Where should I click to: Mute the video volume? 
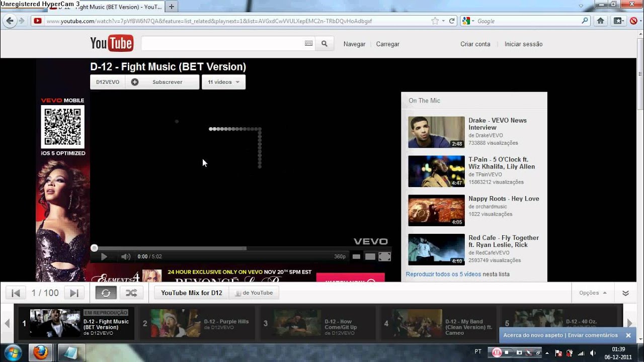126,256
